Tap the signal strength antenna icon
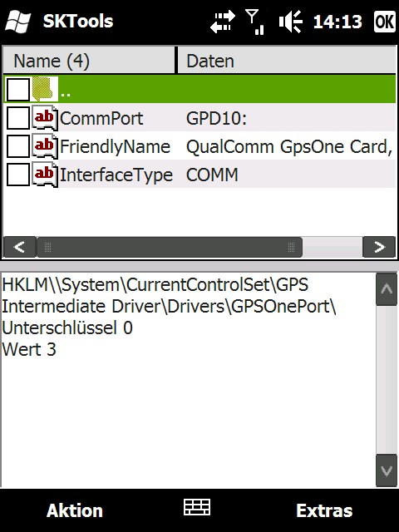 point(255,22)
